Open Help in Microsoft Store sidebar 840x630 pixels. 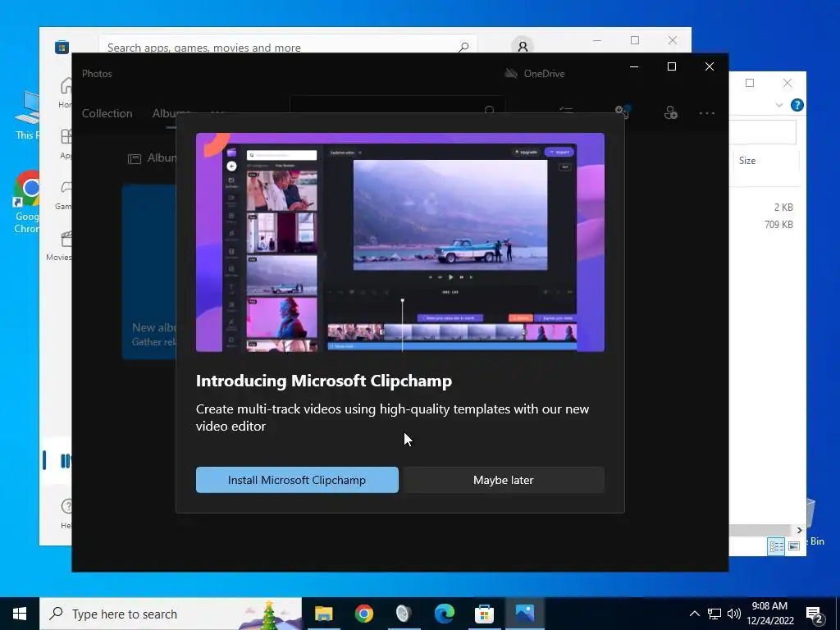(66, 514)
